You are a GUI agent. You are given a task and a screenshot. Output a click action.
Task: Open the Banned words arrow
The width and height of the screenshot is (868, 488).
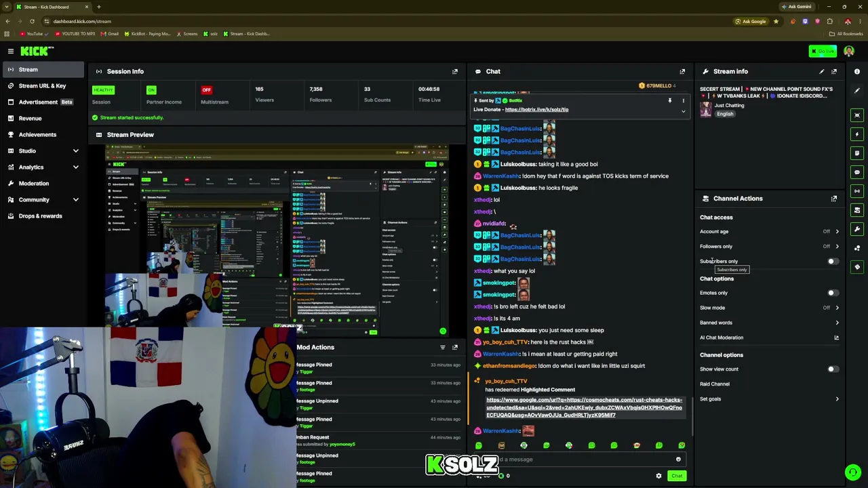(x=837, y=323)
